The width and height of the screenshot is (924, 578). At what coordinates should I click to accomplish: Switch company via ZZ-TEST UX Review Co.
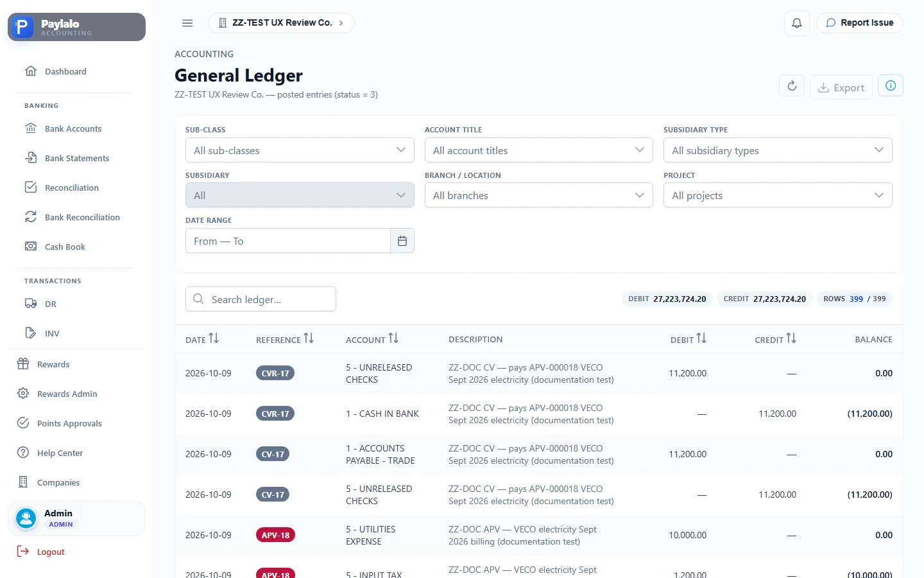point(281,23)
